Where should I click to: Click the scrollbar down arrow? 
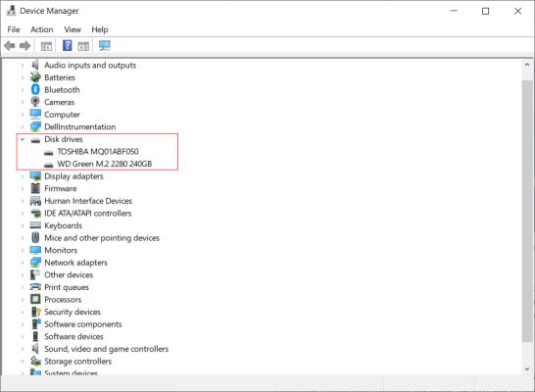pos(527,368)
